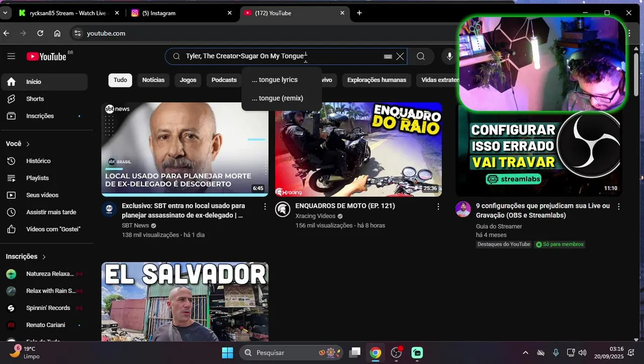
Task: Go back in browser
Action: tap(6, 33)
